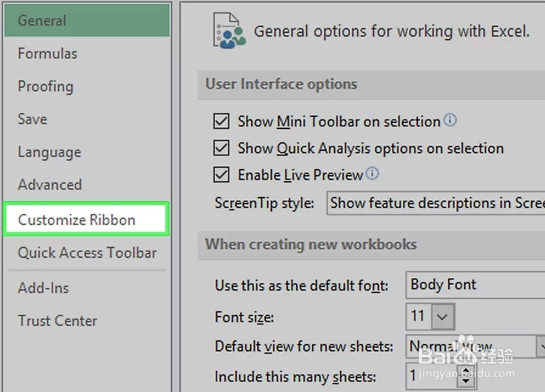Open Language settings category
The width and height of the screenshot is (545, 392).
(x=50, y=152)
